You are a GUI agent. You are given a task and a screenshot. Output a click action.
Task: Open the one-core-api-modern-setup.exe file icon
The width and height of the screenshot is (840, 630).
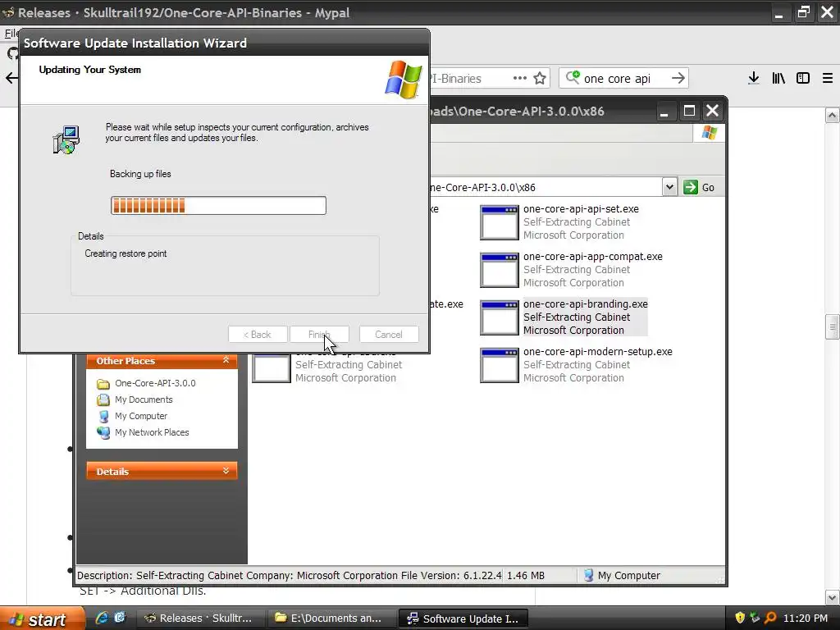tap(500, 365)
